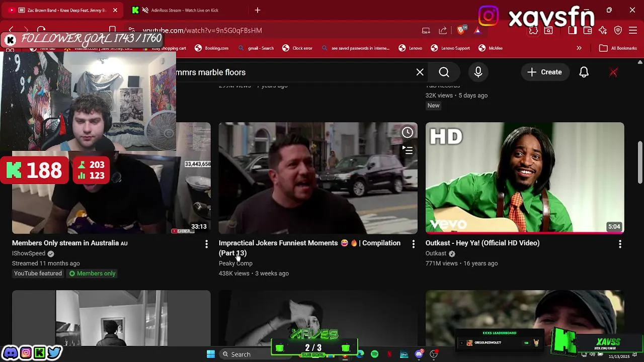Open the taskbar date 11/13/2025
The image size is (644, 362).
(x=619, y=356)
